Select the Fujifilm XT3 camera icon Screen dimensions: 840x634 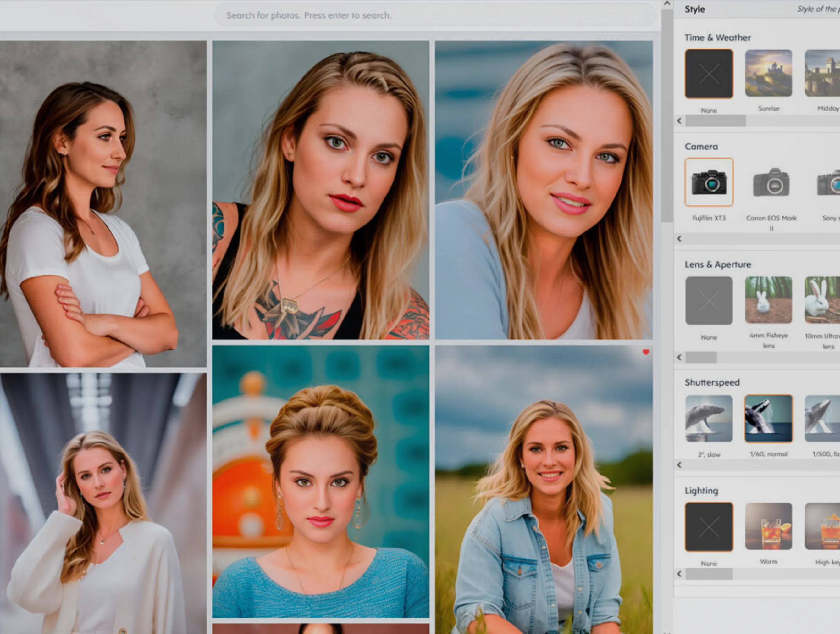tap(709, 182)
